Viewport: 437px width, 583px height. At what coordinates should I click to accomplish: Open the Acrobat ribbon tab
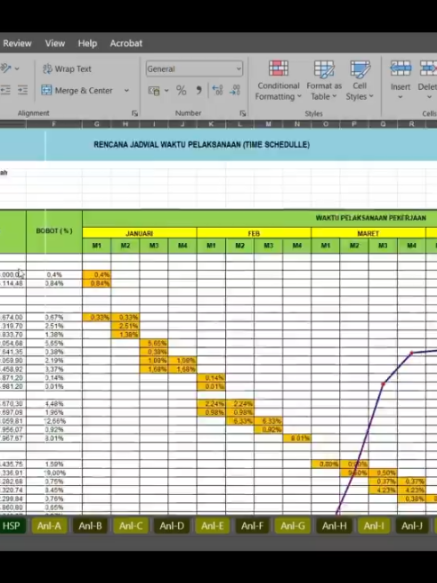coord(126,44)
